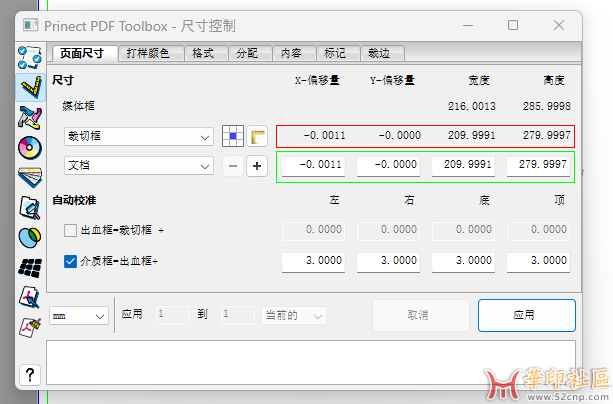Open the CMYK color disc tool

point(30,148)
